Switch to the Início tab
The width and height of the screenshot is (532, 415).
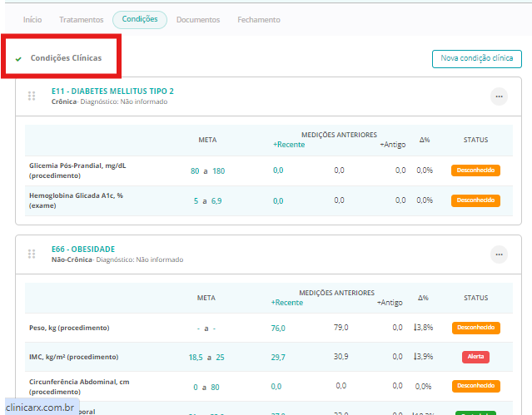coord(32,19)
